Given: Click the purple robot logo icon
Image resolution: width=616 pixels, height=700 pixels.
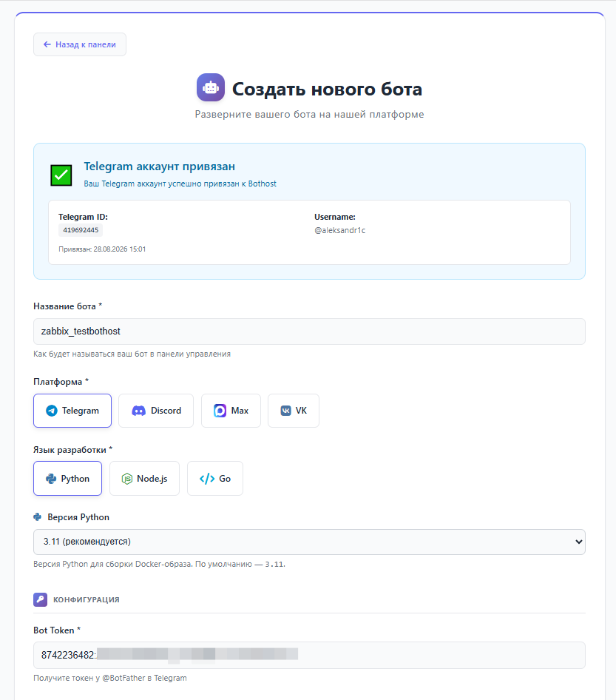Looking at the screenshot, I should [x=211, y=87].
